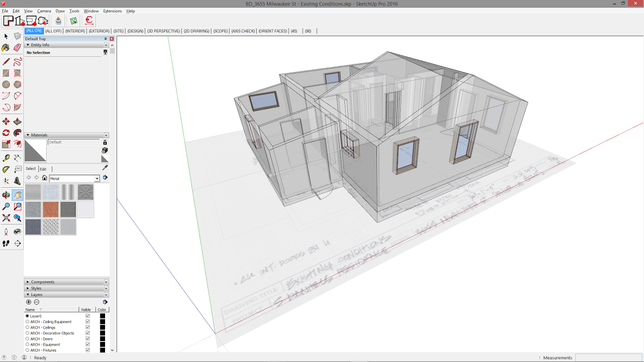The image size is (644, 362).
Task: Click Create Material button
Action: coord(105,150)
